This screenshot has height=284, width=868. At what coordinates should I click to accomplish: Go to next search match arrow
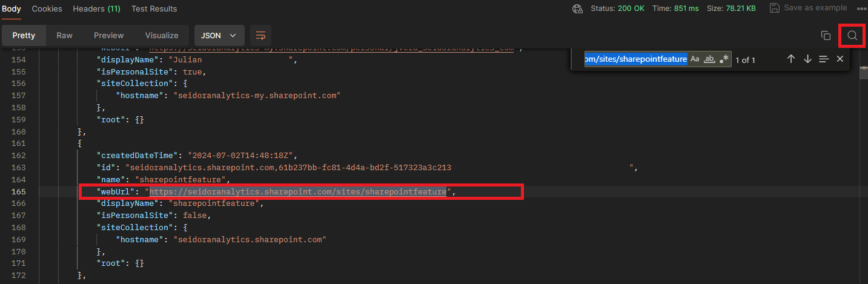coord(807,59)
